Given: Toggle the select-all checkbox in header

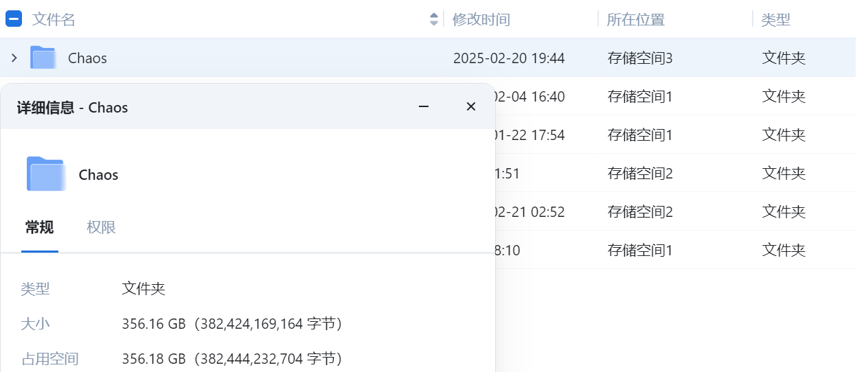Looking at the screenshot, I should tap(14, 19).
